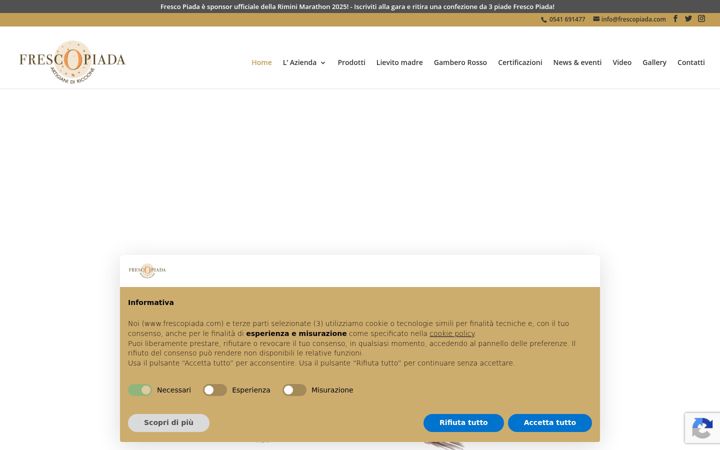Open the cookie policy link
720x450 pixels.
pos(452,334)
